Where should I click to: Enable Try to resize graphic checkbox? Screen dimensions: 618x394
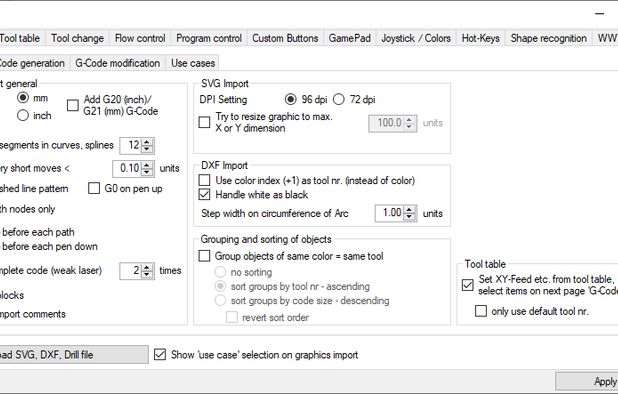[204, 122]
